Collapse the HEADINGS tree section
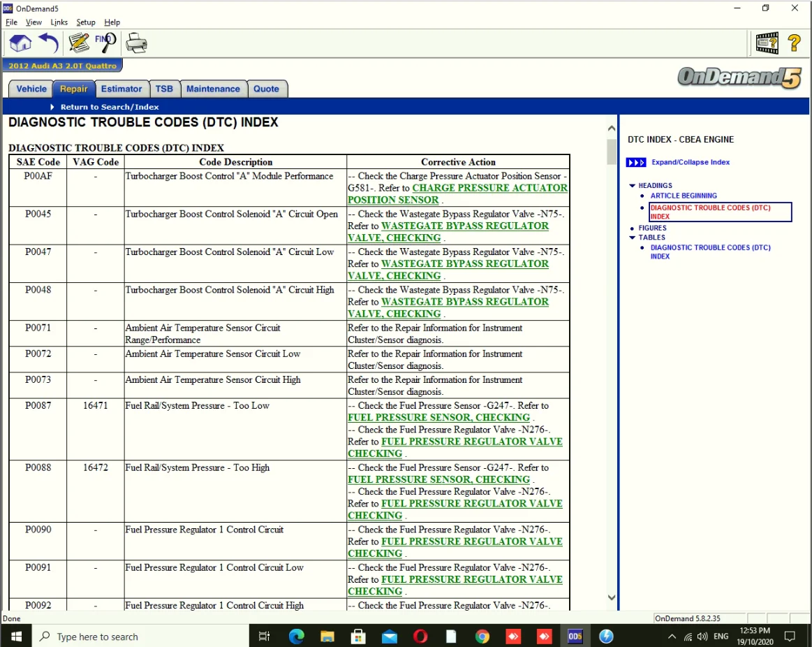This screenshot has height=647, width=812. click(632, 186)
